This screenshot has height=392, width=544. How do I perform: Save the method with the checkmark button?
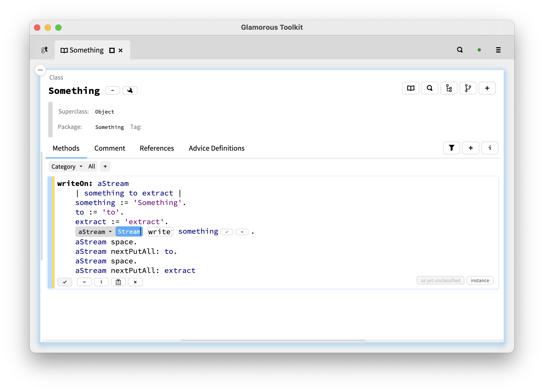[65, 282]
